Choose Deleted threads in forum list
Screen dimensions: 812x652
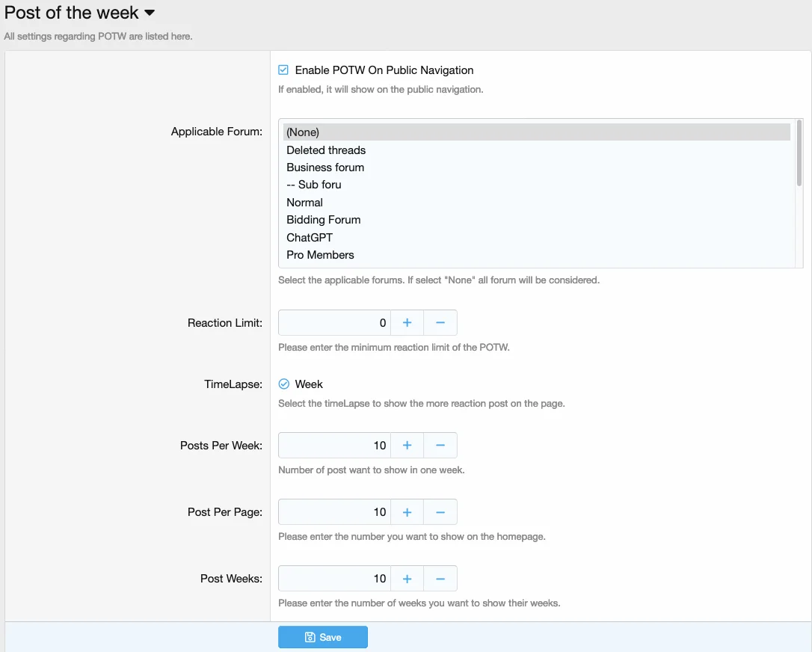tap(326, 150)
